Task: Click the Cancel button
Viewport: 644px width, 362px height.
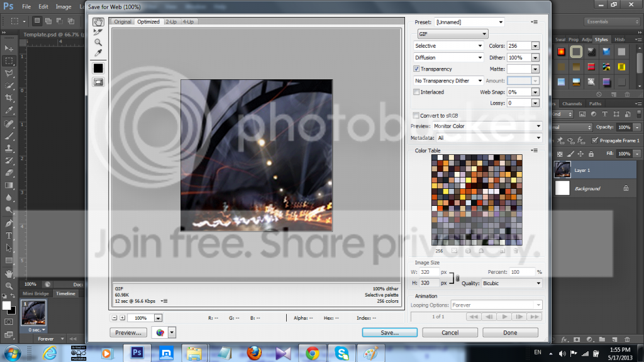Action: tap(450, 332)
